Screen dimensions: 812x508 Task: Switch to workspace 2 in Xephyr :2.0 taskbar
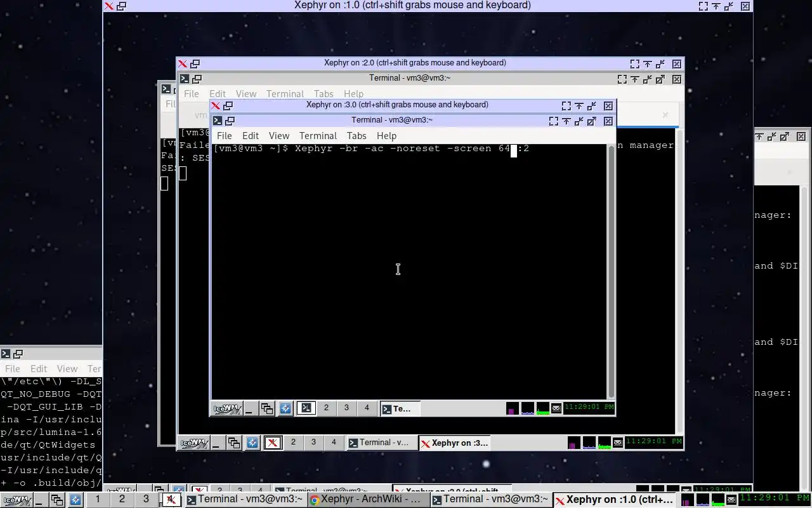tap(293, 443)
